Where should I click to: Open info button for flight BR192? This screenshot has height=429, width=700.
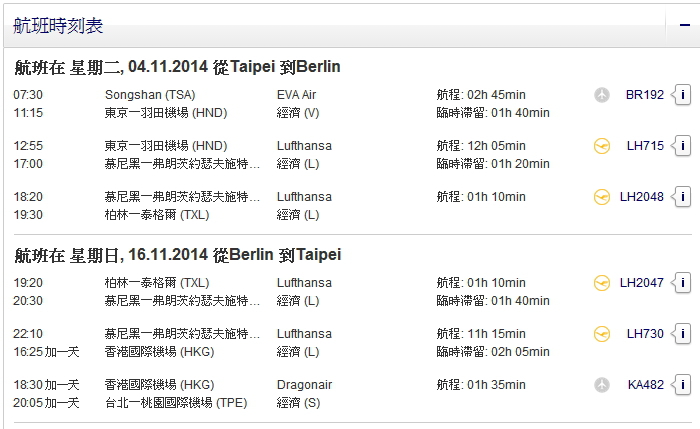point(683,95)
